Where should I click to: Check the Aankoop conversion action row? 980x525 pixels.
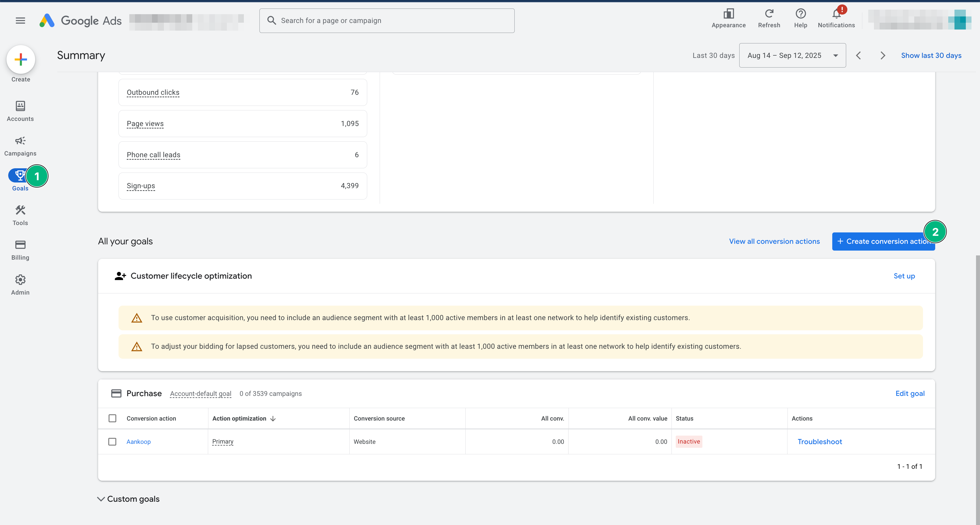coord(112,442)
